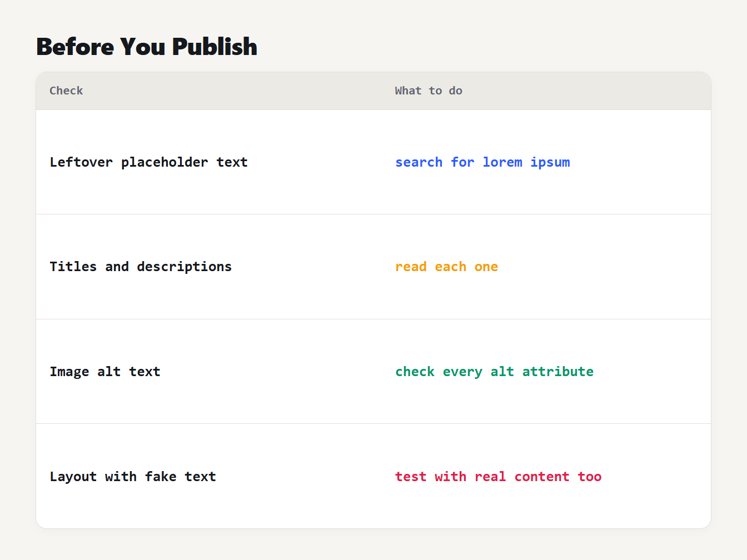Click the 'Before You Publish' heading
Viewport: 747px width, 560px height.
tap(147, 47)
